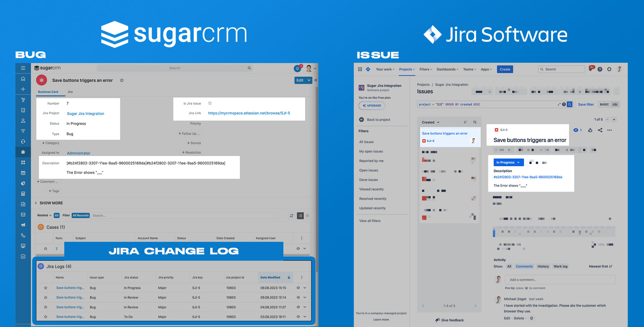Open the funnel icon module in SugarCRM sidebar
Screen dimensions: 644x327
tap(23, 131)
